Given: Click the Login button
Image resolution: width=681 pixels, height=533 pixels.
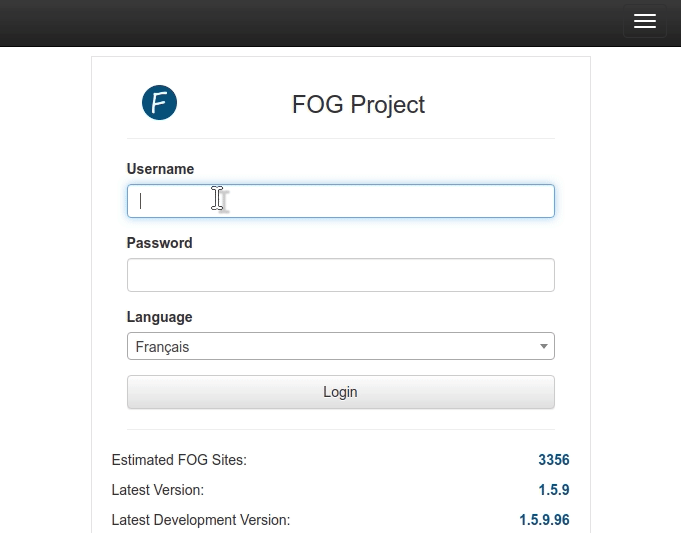Looking at the screenshot, I should tap(340, 392).
